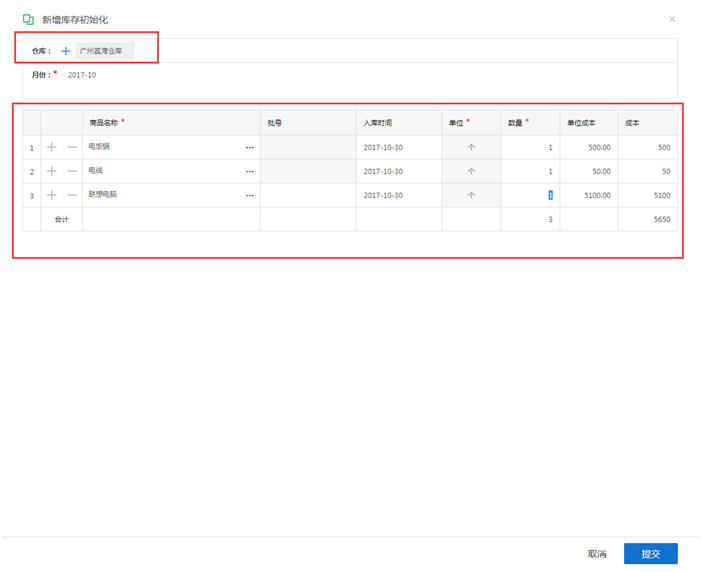Add a row after row 2 (电线)
This screenshot has height=572, width=701.
point(52,171)
